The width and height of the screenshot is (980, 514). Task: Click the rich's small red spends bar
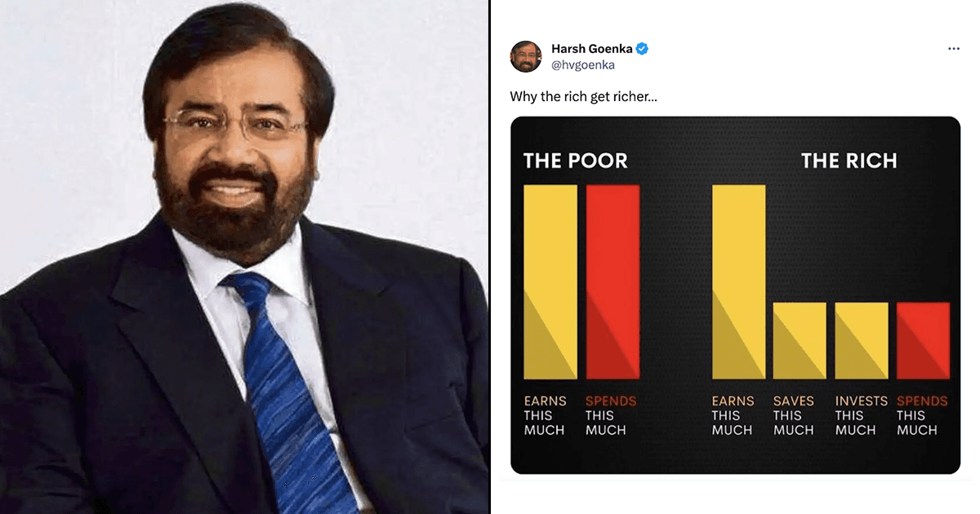click(924, 341)
